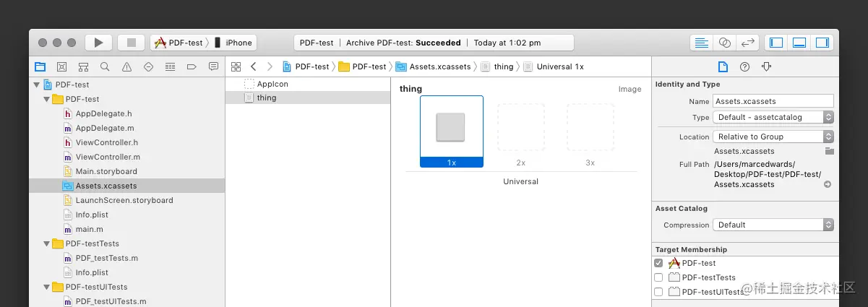The image size is (868, 307).
Task: Choose the iPhone run destination
Action: tap(233, 43)
